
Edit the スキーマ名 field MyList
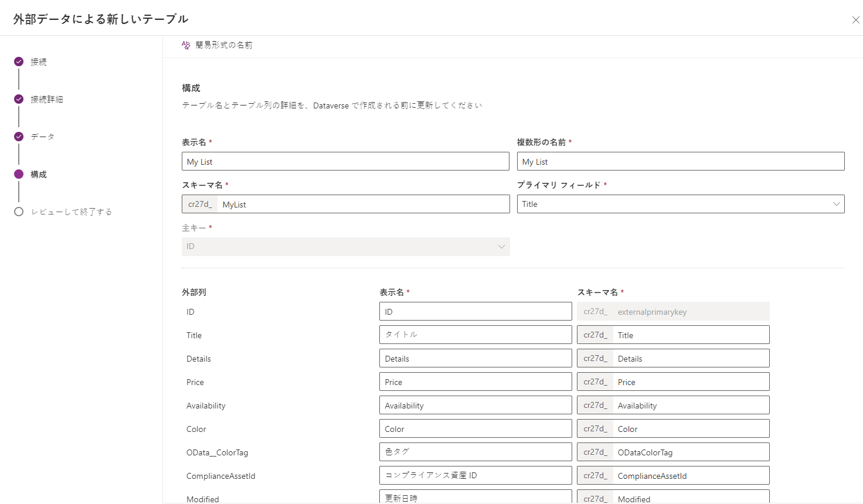(363, 204)
